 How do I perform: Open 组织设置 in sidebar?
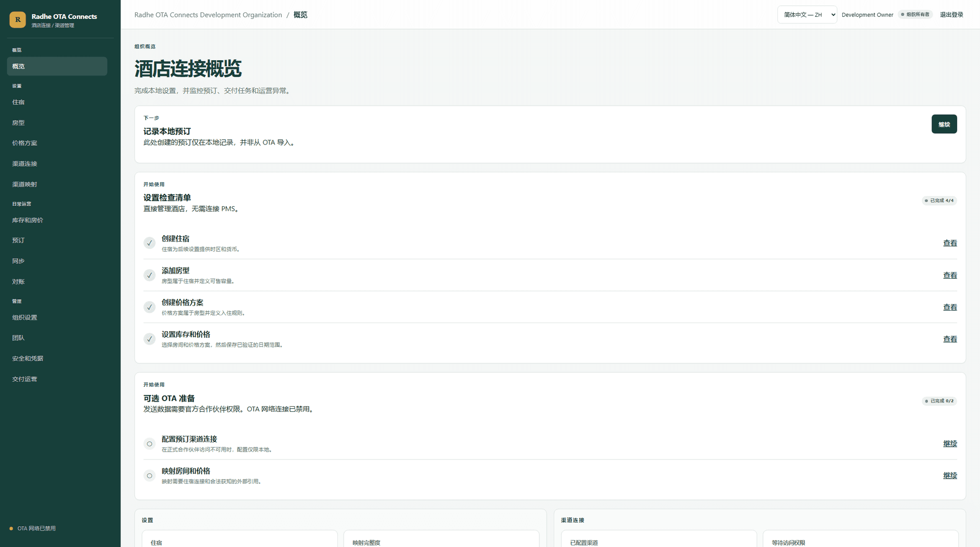(57, 317)
